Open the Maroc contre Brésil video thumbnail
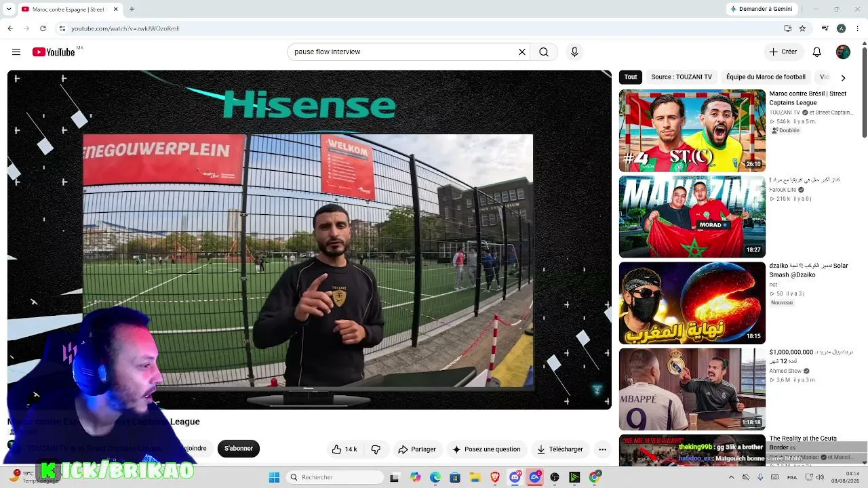Image resolution: width=868 pixels, height=488 pixels. click(692, 131)
